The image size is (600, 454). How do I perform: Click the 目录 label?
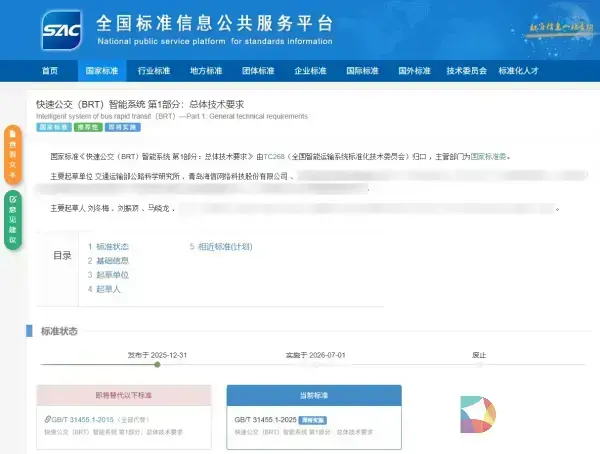62,256
